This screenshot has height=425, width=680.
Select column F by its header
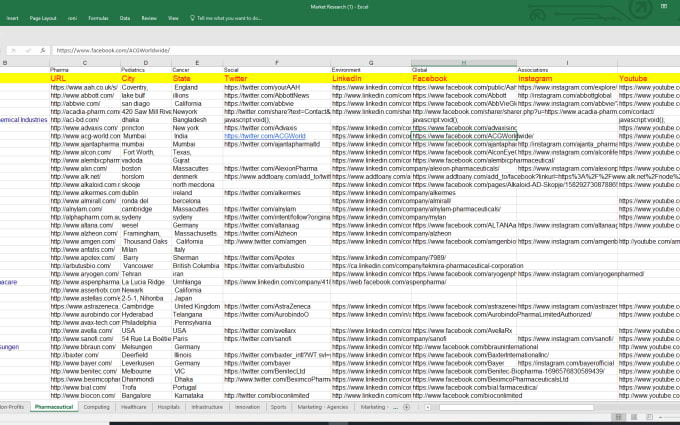point(277,63)
